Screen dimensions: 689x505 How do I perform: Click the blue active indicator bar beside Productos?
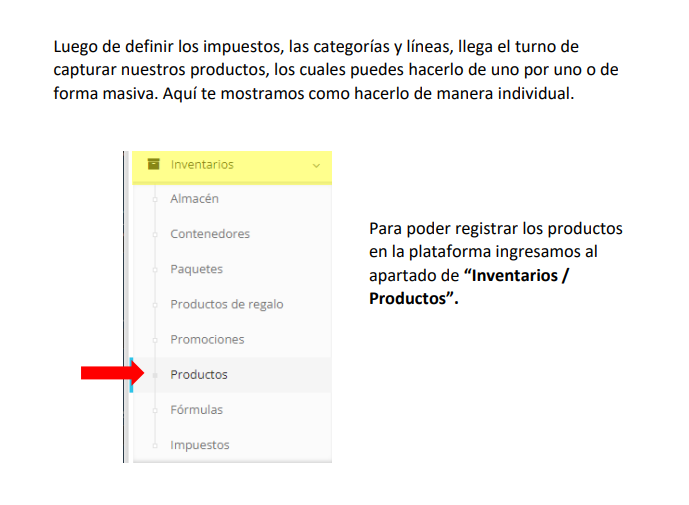point(132,375)
